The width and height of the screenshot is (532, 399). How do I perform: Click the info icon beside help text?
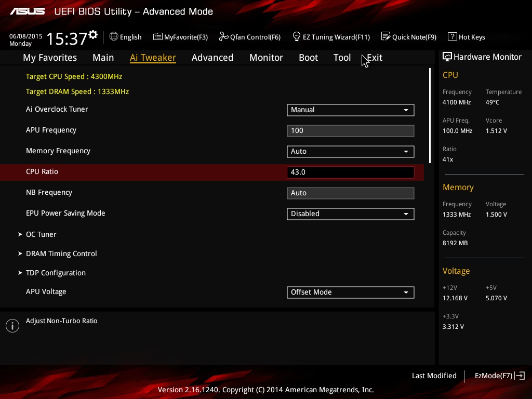pyautogui.click(x=12, y=326)
